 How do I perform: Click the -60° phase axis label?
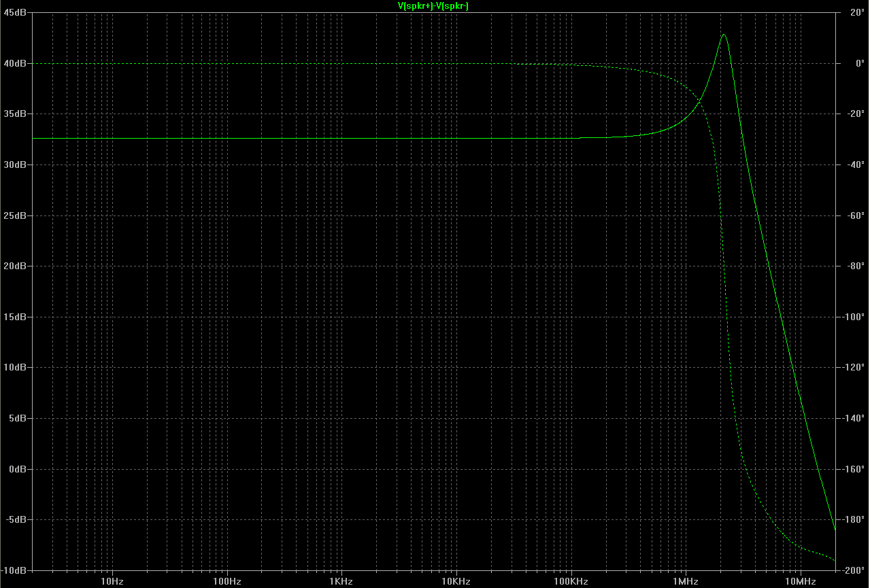click(x=856, y=215)
